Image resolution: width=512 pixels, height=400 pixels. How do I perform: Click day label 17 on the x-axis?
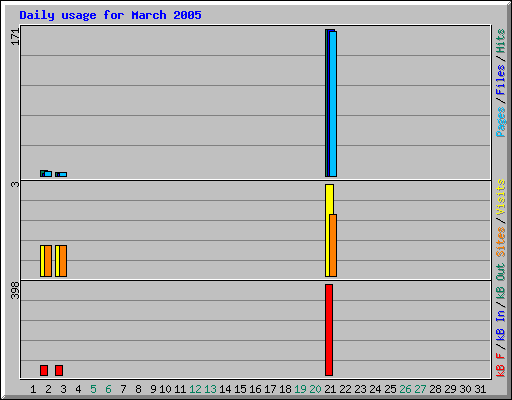pyautogui.click(x=270, y=389)
